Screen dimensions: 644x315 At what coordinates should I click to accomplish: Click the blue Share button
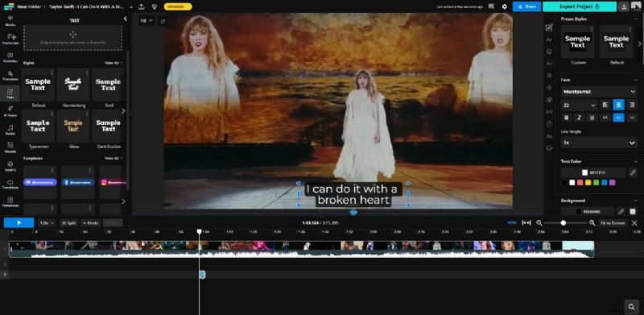click(x=526, y=6)
